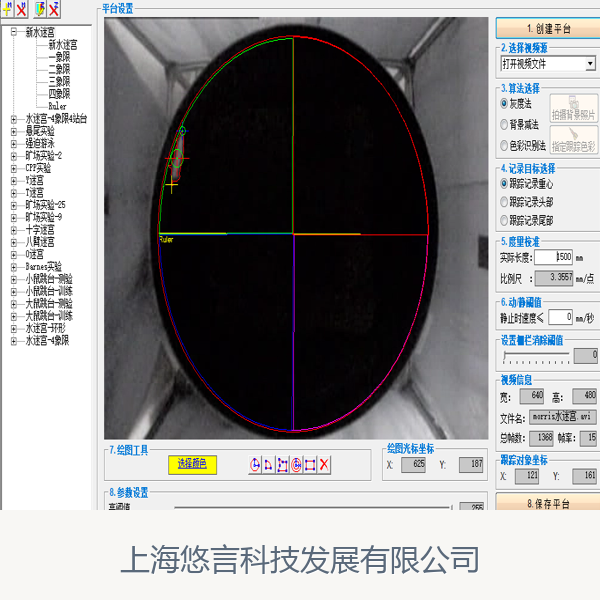This screenshot has height=600, width=600.
Task: Select the 一象限 tree item
Action: point(59,57)
